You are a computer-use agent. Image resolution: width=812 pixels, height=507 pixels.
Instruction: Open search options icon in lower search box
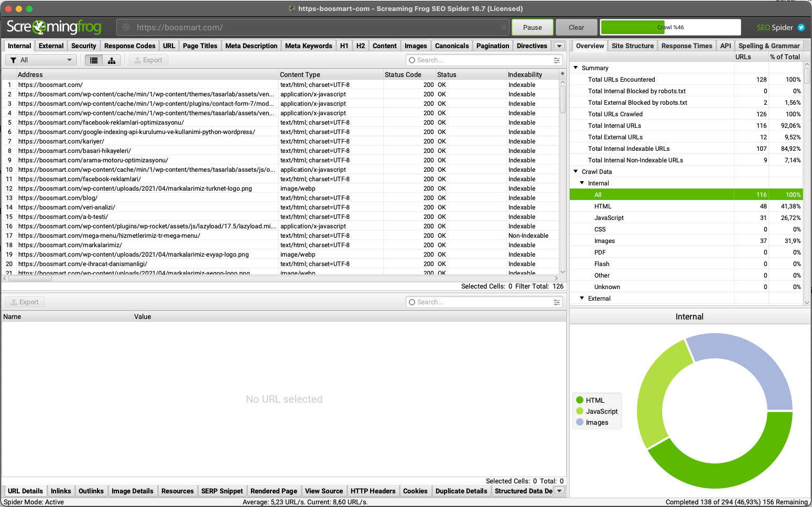[x=557, y=302]
